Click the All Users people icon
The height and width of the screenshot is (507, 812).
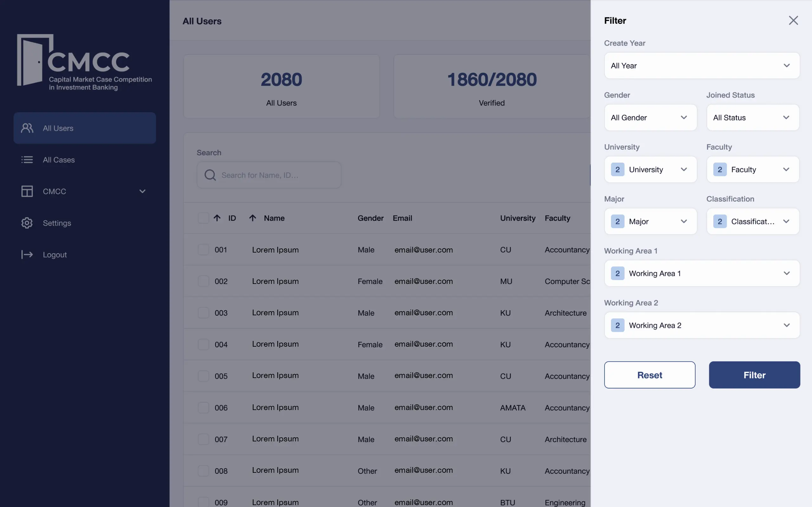tap(27, 128)
